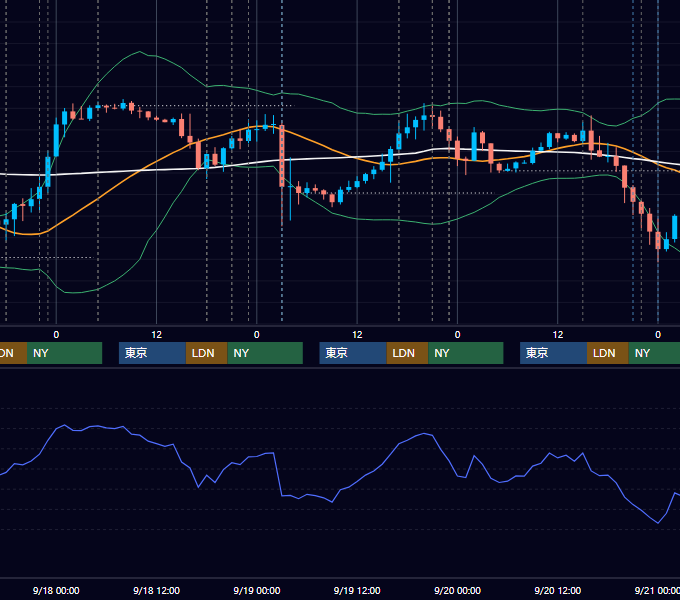Click the 9/19 00:00 date label
680x600 pixels.
pyautogui.click(x=257, y=590)
